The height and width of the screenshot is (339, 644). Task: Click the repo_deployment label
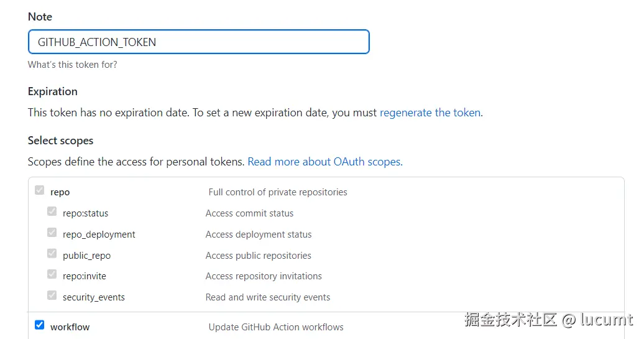pos(99,235)
